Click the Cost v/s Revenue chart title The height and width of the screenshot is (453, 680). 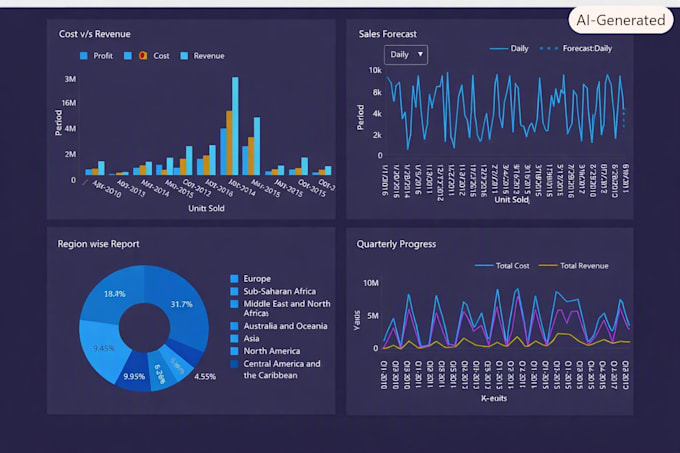click(95, 34)
